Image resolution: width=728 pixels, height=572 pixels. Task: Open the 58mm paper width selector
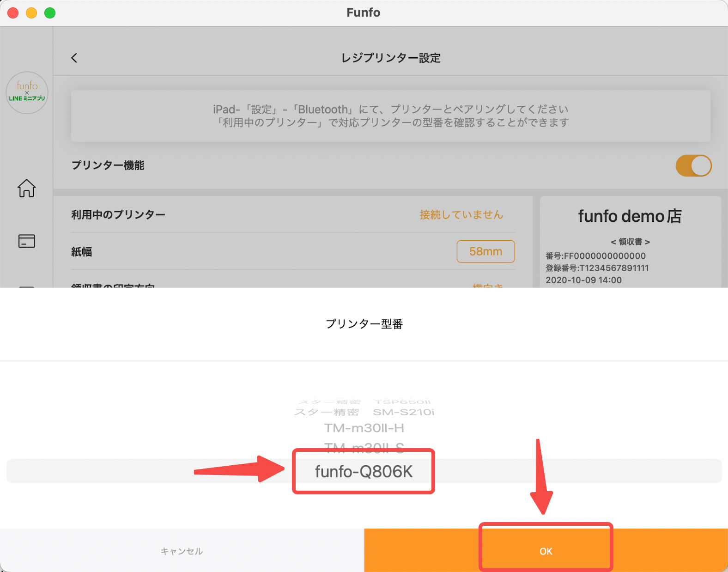(x=485, y=251)
